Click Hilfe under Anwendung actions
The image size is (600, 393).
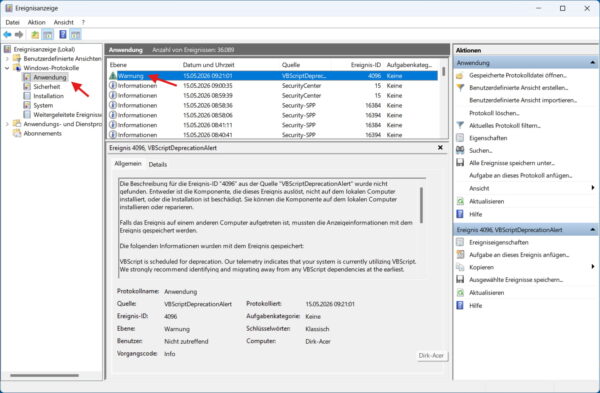(x=475, y=215)
